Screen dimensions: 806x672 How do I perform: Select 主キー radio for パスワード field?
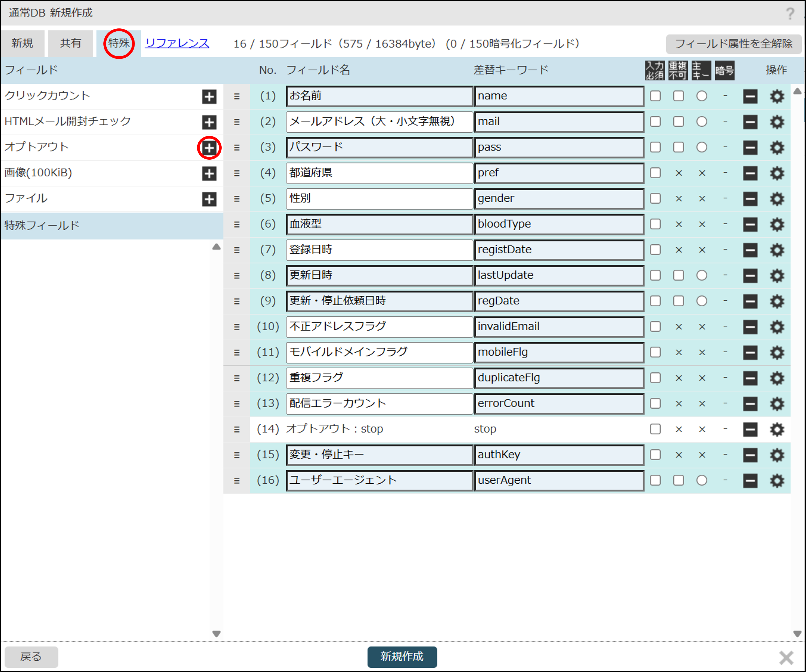702,147
